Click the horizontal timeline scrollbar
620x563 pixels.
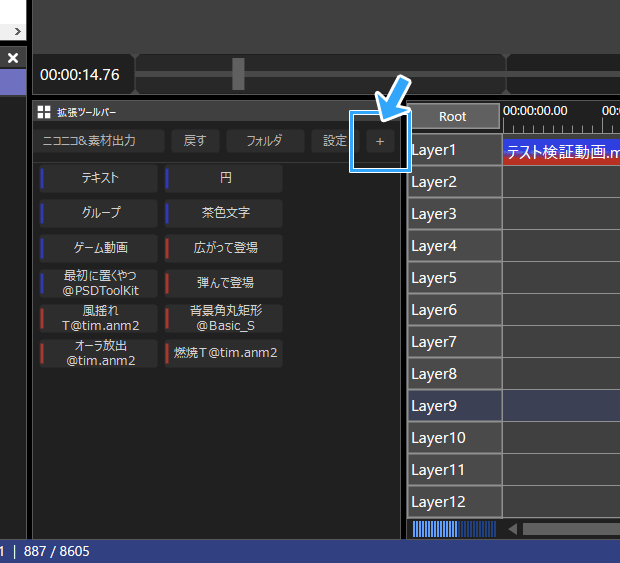click(571, 529)
